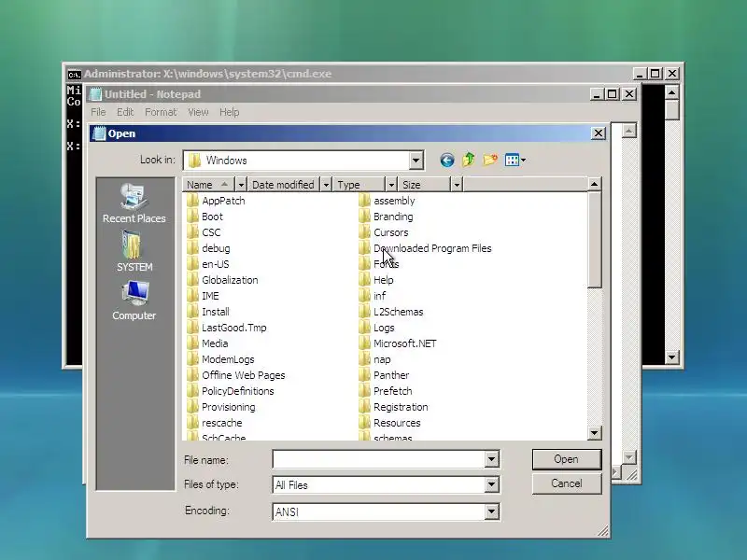The height and width of the screenshot is (560, 747).
Task: Select the assembly folder icon
Action: pyautogui.click(x=364, y=201)
